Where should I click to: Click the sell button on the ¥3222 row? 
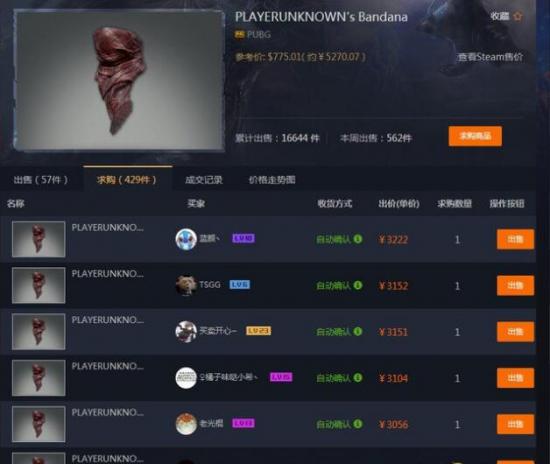[515, 240]
